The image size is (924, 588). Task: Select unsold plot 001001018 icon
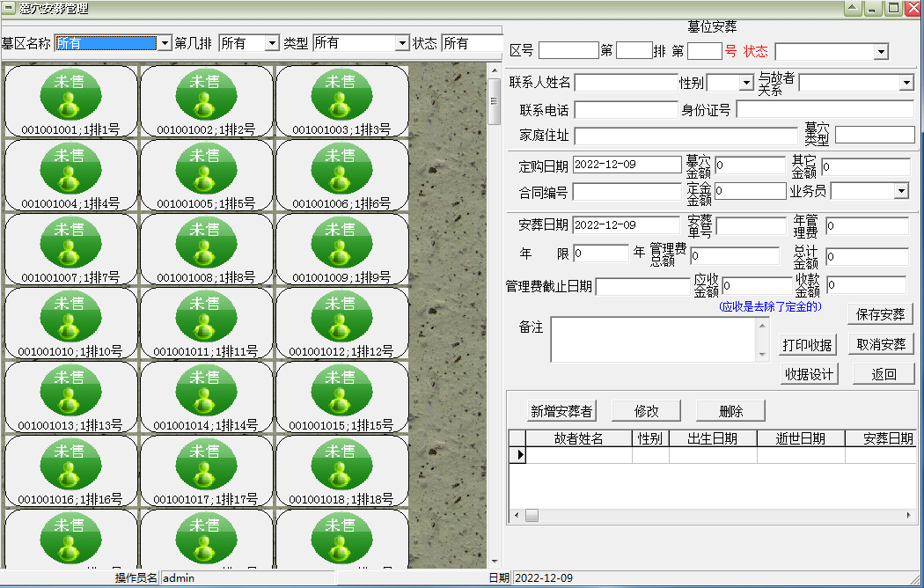[x=341, y=464]
